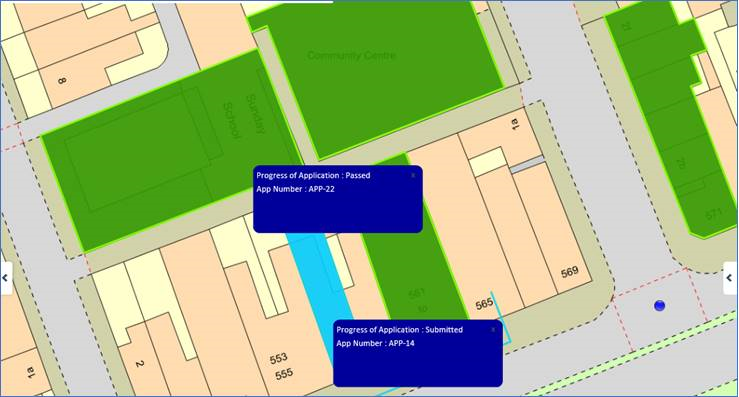
Task: Click building number 2 on the map
Action: coord(139,364)
